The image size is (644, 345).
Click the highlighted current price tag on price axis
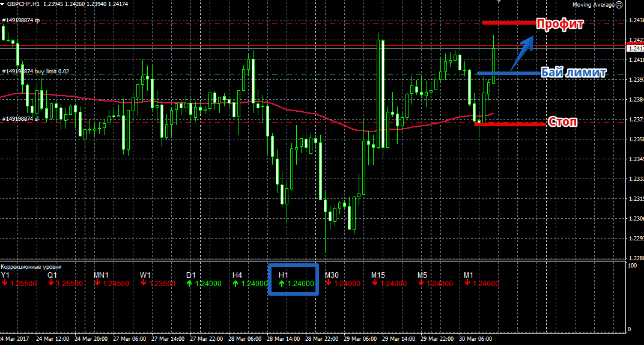pyautogui.click(x=635, y=47)
